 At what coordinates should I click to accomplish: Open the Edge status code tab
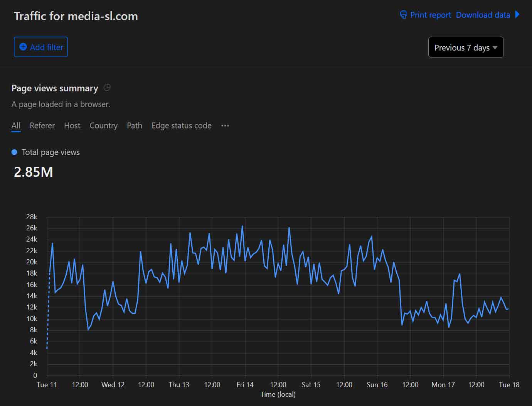point(181,125)
